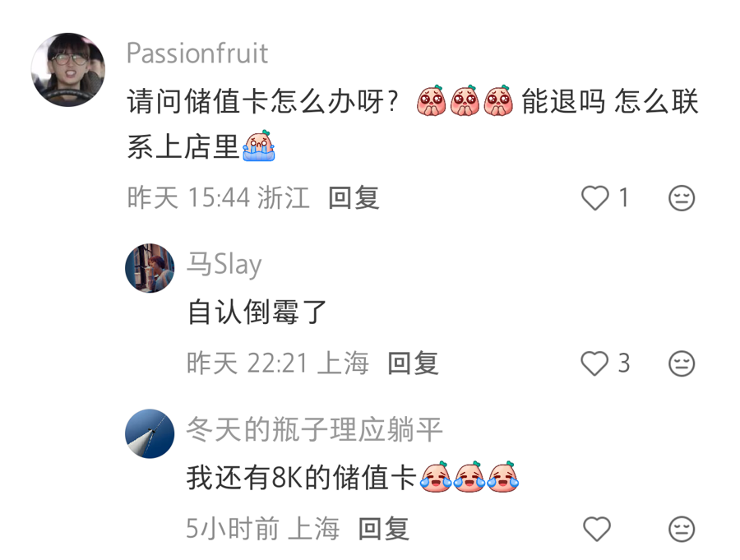Select the comment text 我还有8K的储值卡
The image size is (740, 560).
(301, 478)
